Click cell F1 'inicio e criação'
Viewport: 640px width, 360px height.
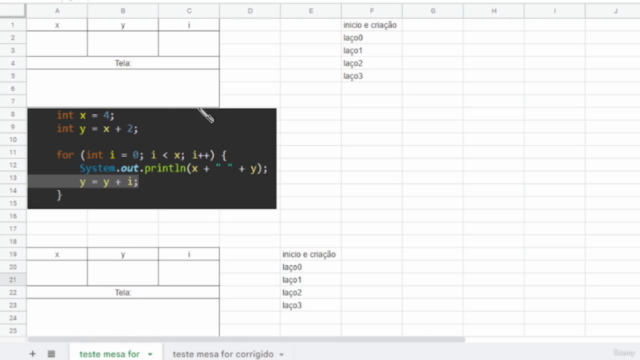(372, 25)
